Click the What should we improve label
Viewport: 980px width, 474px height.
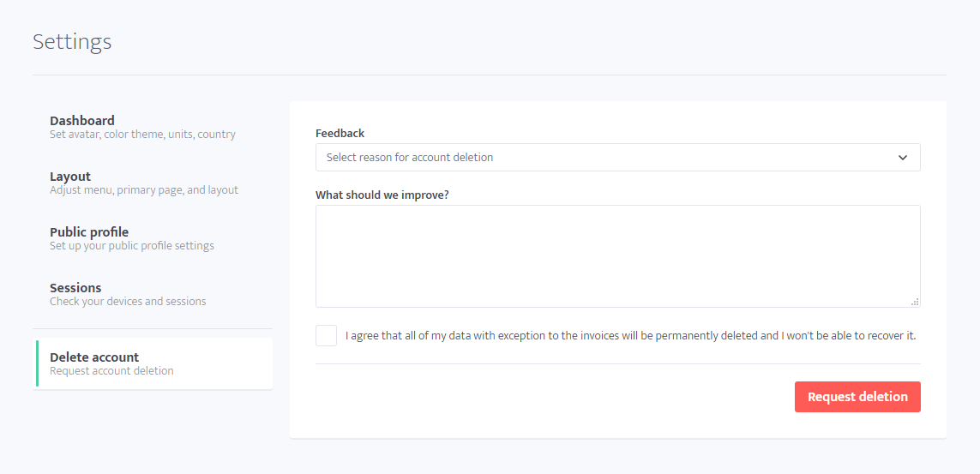click(x=382, y=195)
